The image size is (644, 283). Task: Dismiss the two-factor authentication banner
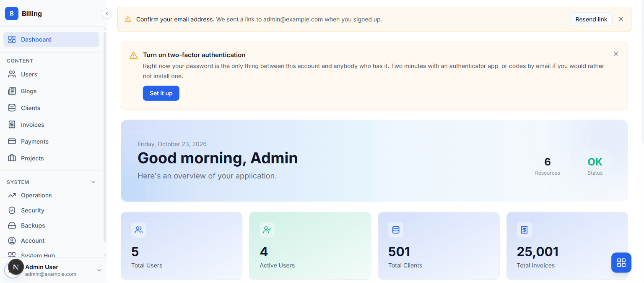[616, 54]
